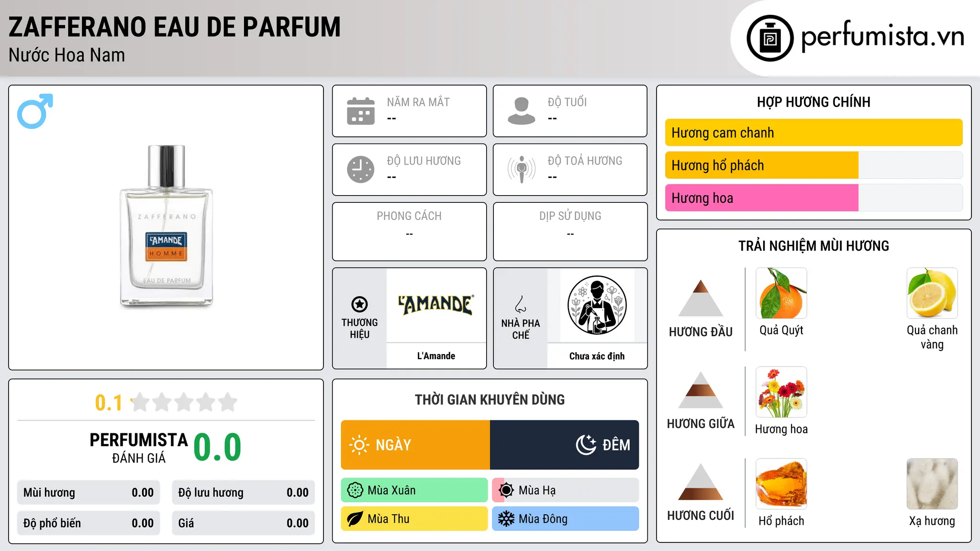Image resolution: width=980 pixels, height=551 pixels.
Task: Click the five-star rating row
Action: [x=184, y=402]
